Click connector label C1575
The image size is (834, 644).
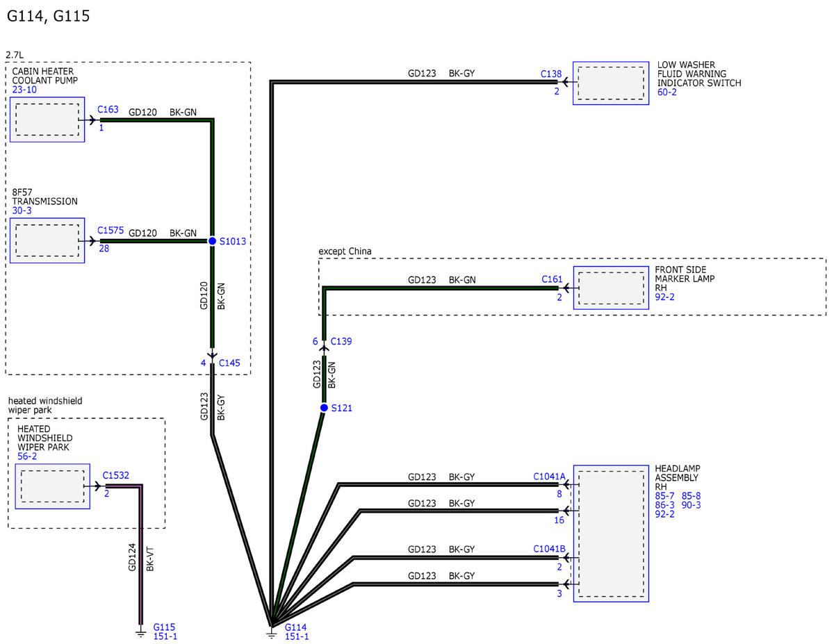coord(111,230)
